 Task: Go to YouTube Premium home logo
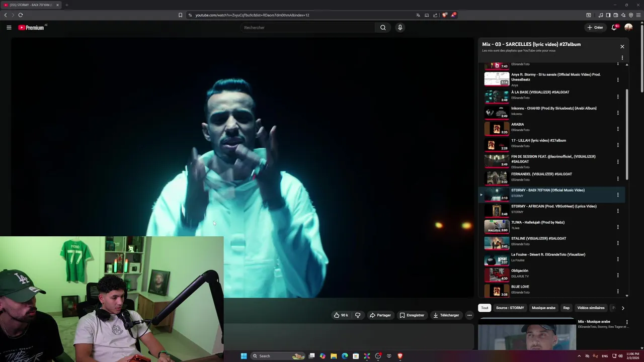32,28
